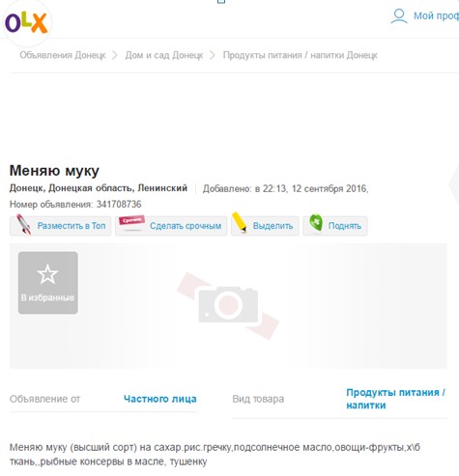Open the 'Частного лица' link
459x476 pixels.
pos(160,399)
